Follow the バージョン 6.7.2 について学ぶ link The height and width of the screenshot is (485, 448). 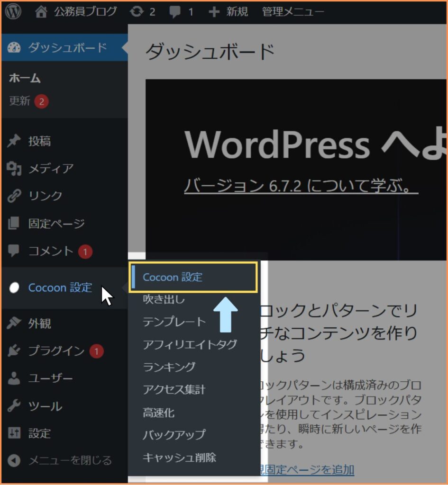pyautogui.click(x=301, y=186)
